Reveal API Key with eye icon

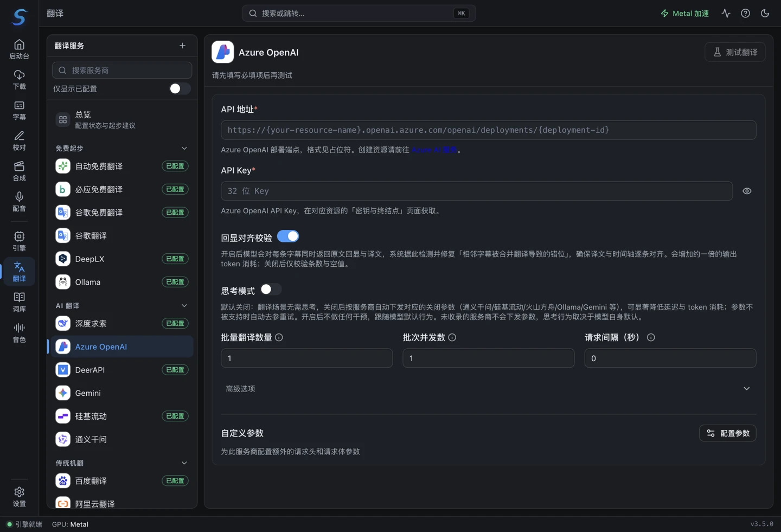click(747, 191)
